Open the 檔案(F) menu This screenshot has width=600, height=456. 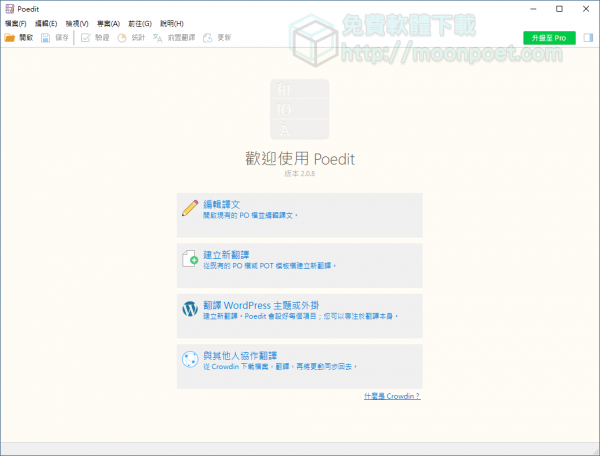click(x=16, y=24)
